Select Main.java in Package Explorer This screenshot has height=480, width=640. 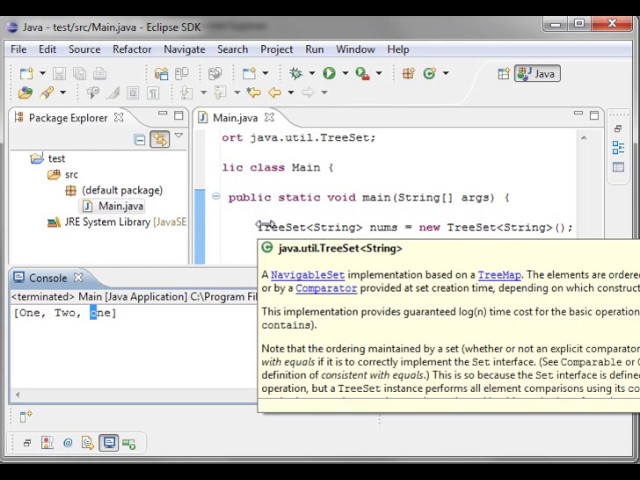(113, 206)
